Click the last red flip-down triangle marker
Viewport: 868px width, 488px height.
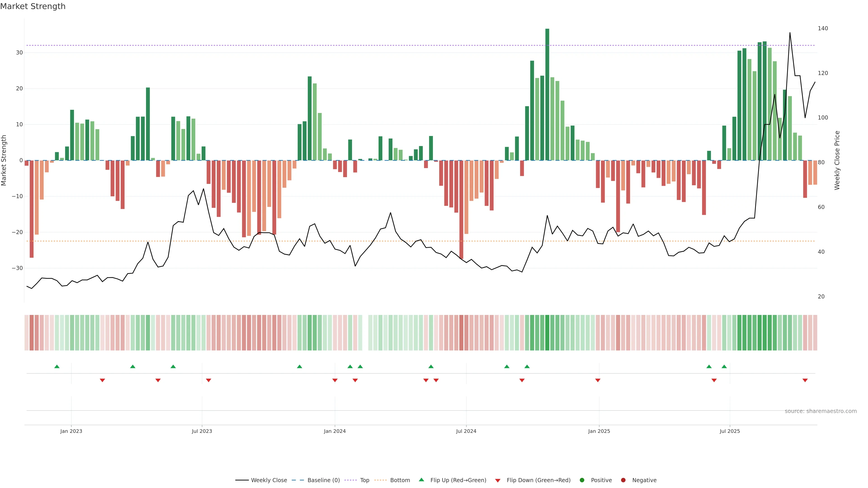click(805, 380)
